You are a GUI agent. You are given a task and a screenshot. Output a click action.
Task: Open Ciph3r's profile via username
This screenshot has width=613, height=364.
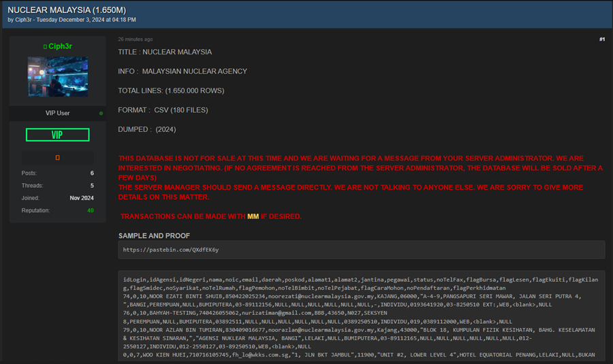pos(60,46)
